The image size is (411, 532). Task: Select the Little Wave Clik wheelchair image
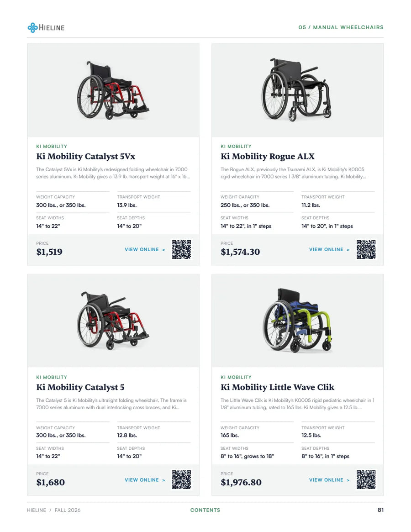298,321
